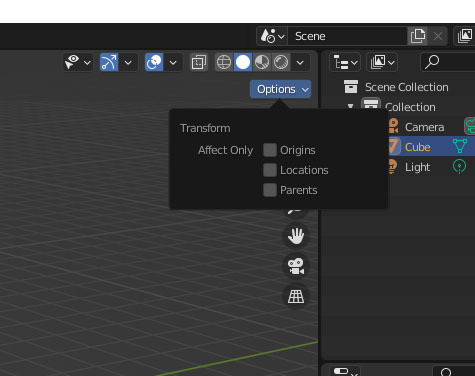This screenshot has width=475, height=376.
Task: Tick the Origins checkbox
Action: click(x=270, y=150)
